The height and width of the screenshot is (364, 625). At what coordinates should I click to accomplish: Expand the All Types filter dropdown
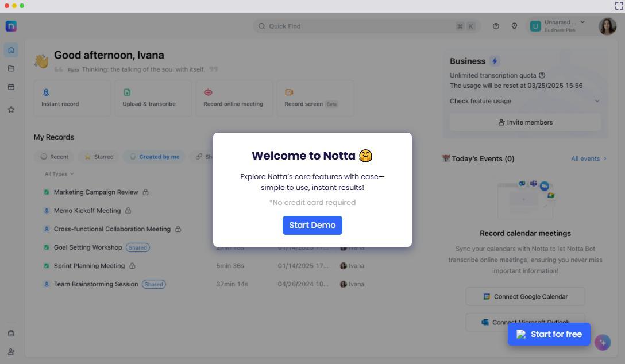coord(59,174)
